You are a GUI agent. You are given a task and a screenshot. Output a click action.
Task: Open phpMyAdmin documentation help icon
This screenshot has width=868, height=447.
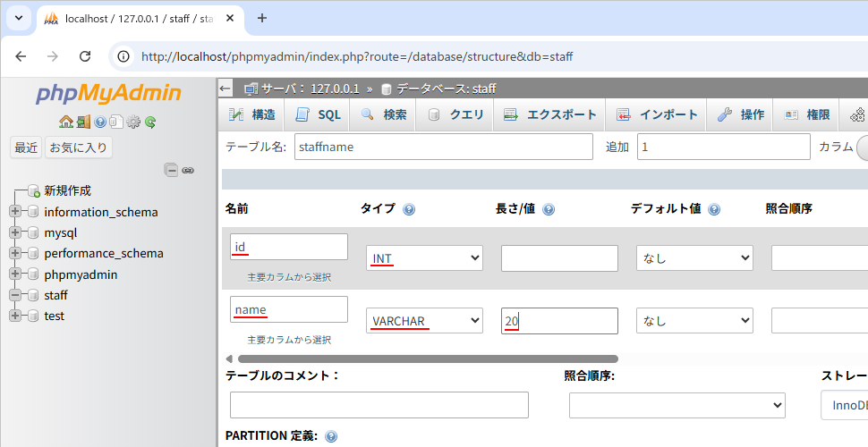(100, 122)
